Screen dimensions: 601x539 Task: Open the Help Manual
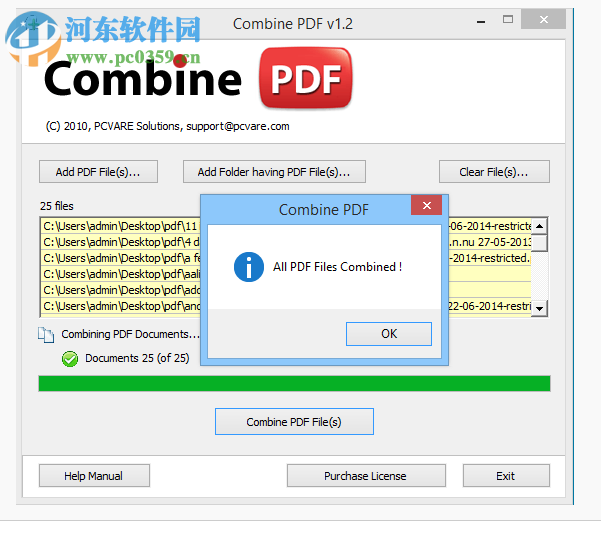[94, 476]
